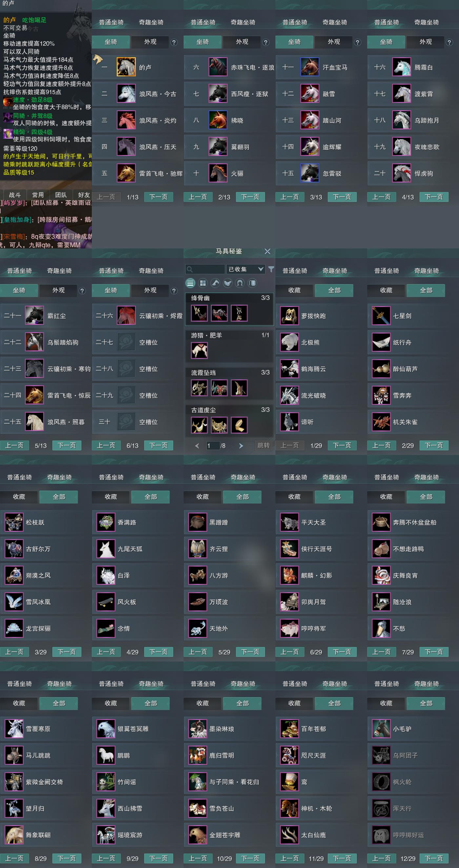Viewport: 459px width, 868px height.
Task: Go to previous page arrow in 马具秘鉴
Action: (x=197, y=446)
